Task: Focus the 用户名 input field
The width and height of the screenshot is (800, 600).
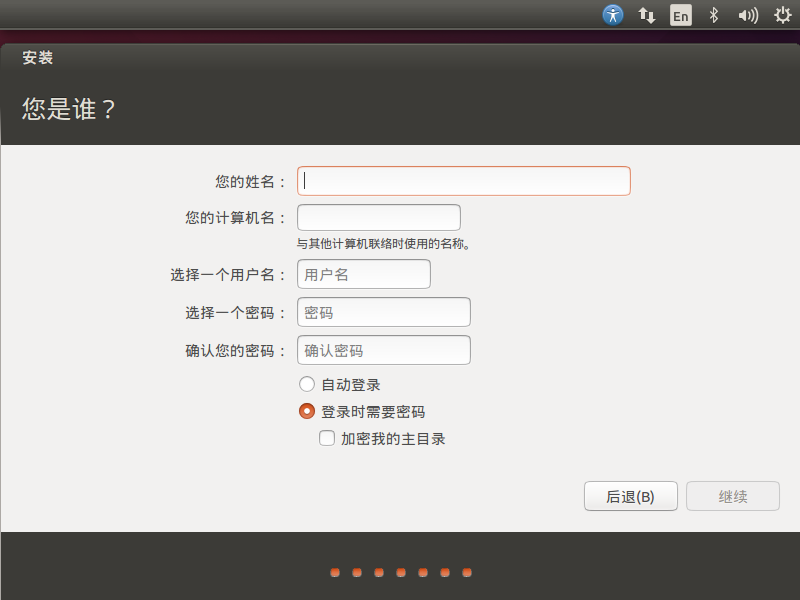Action: (x=364, y=274)
